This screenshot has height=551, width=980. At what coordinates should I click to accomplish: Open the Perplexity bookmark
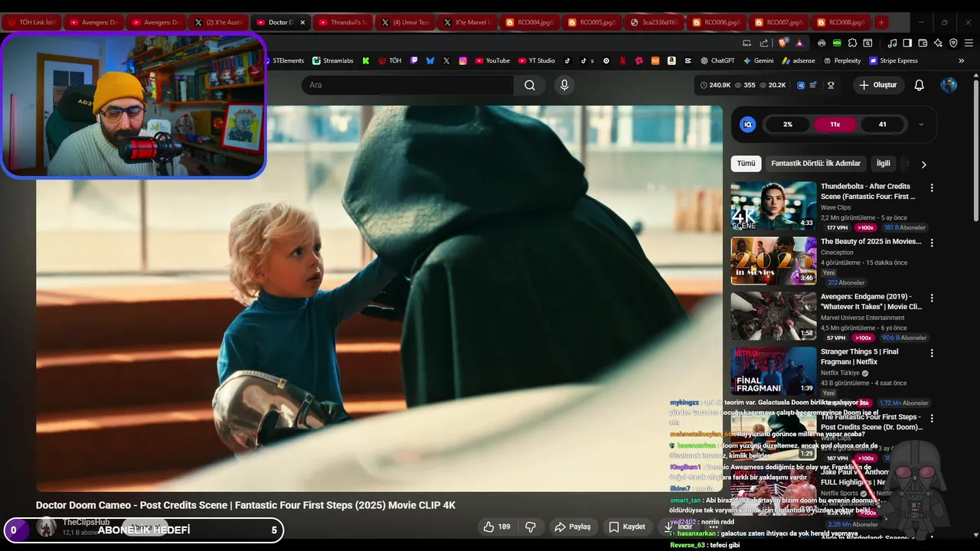point(842,60)
